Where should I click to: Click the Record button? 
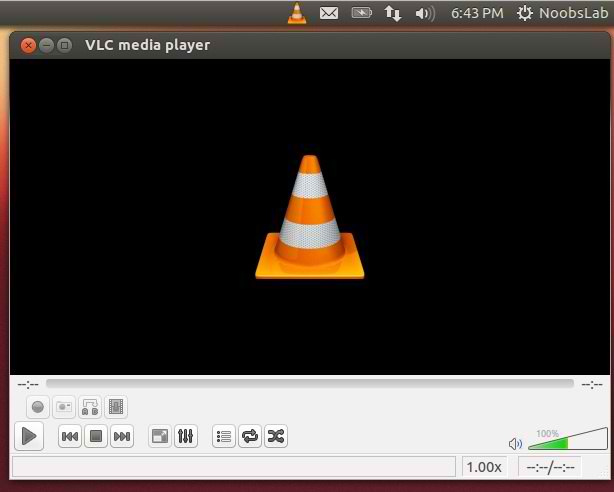(x=38, y=407)
